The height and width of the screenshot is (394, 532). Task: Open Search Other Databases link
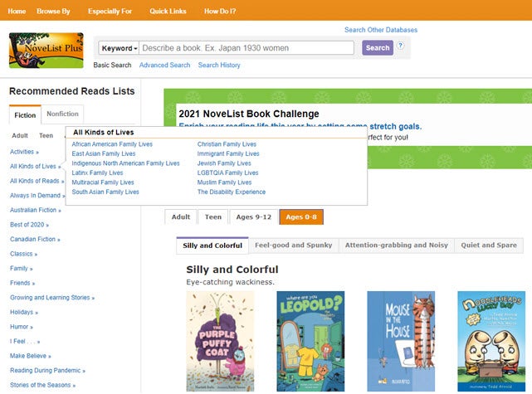(381, 30)
